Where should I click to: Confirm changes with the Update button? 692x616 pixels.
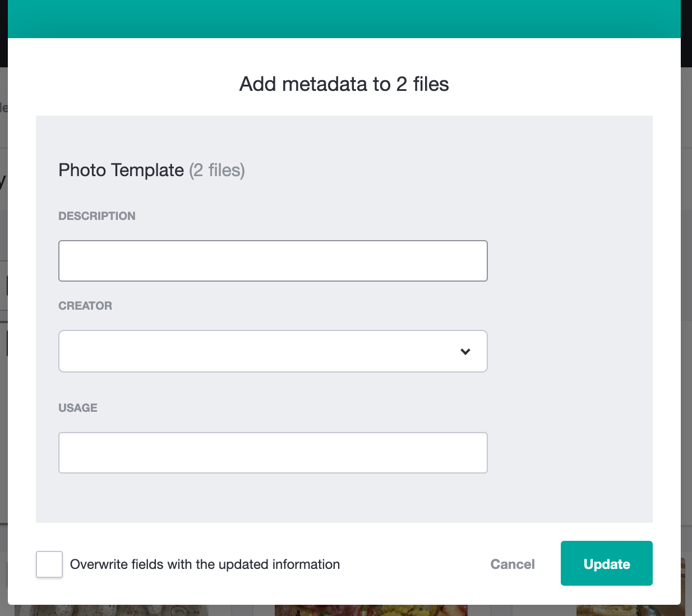pos(607,563)
